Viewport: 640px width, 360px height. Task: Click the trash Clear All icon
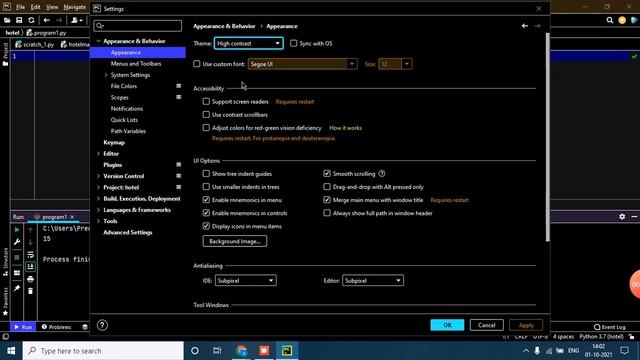point(31,291)
